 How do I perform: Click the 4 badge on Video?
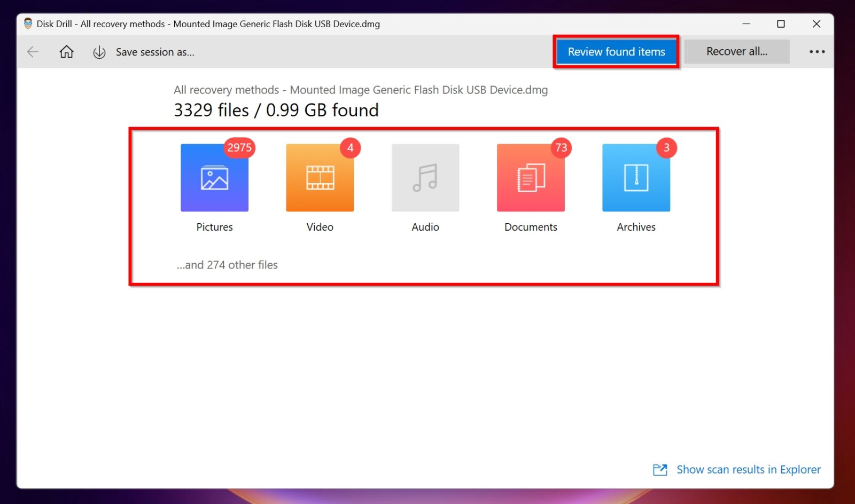click(351, 147)
